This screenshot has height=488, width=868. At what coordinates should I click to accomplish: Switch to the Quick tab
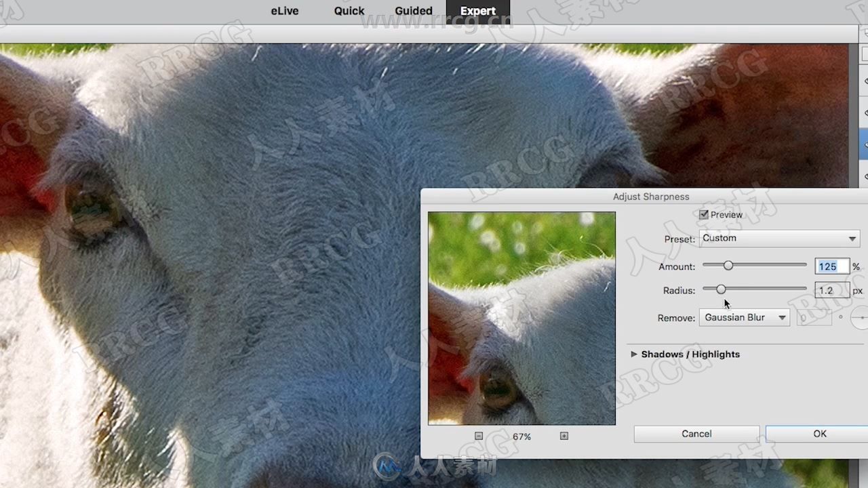[x=349, y=11]
